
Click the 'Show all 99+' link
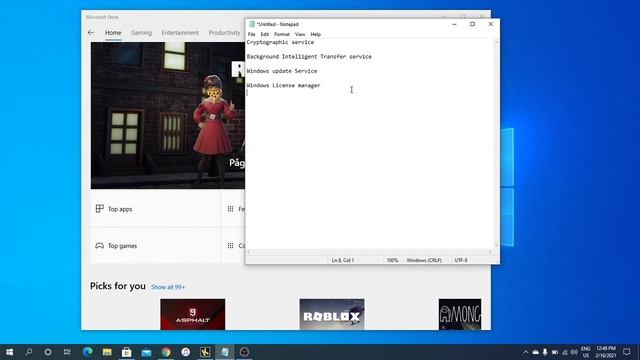coord(168,287)
